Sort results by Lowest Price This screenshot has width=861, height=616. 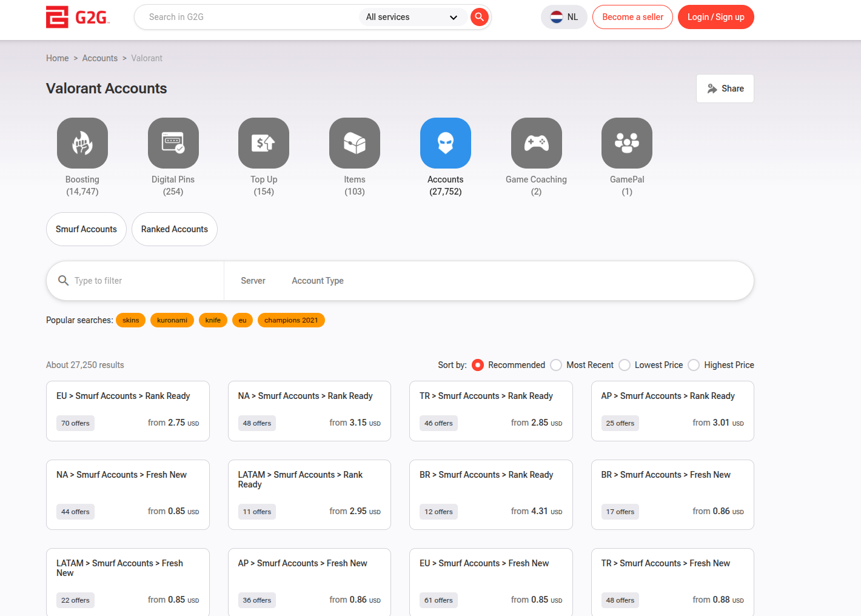tap(625, 365)
